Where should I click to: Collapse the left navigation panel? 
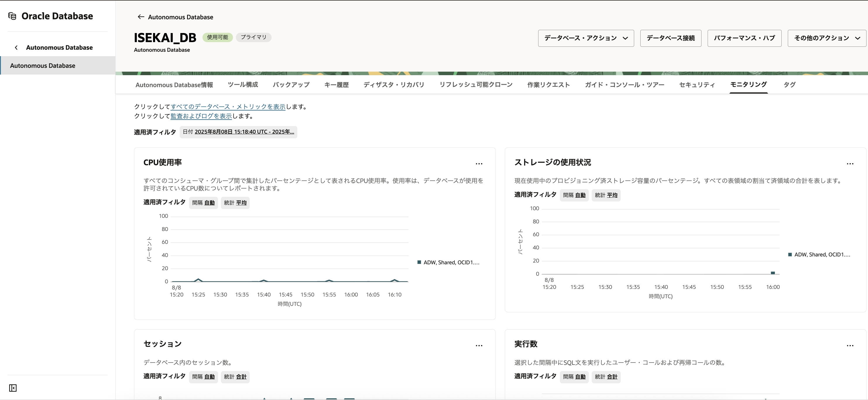click(13, 388)
